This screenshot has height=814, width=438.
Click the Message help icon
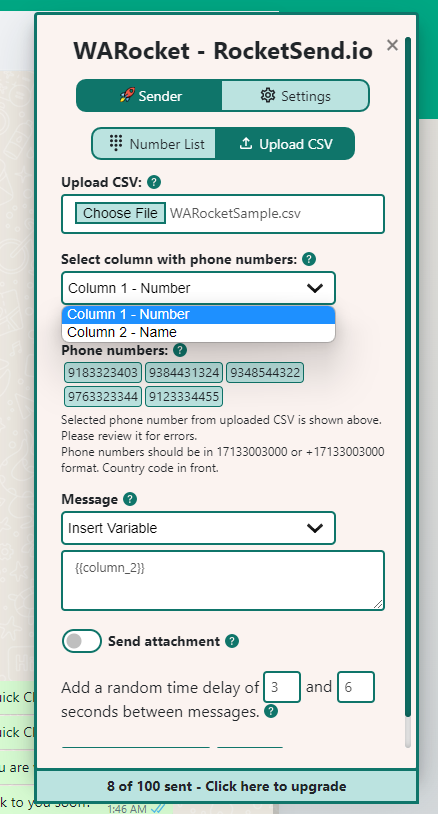[x=130, y=499]
